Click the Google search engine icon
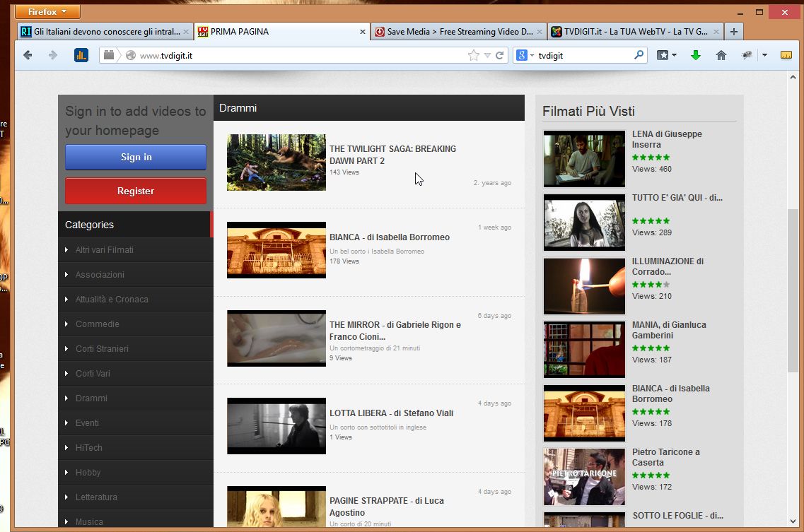The height and width of the screenshot is (532, 804). (x=521, y=55)
